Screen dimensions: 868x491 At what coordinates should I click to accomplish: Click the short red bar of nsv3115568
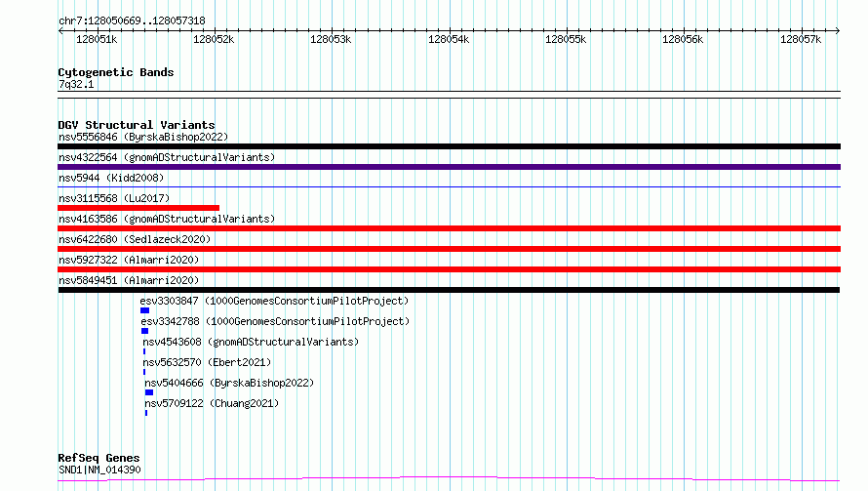(138, 208)
